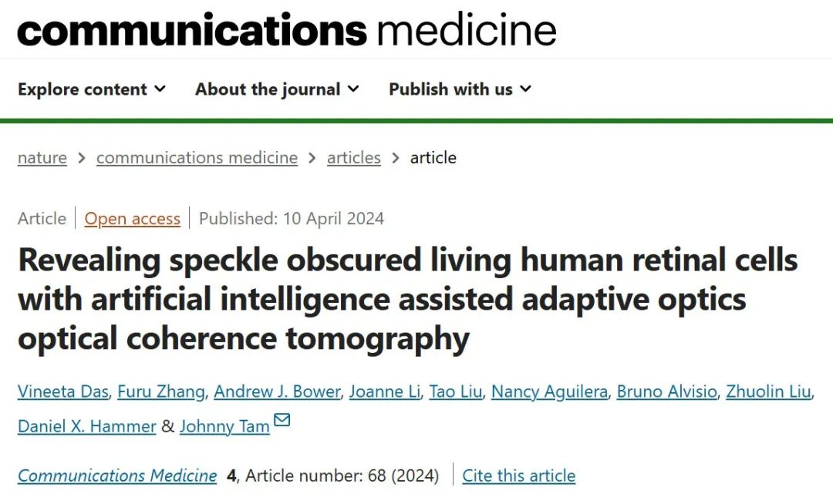This screenshot has height=504, width=833.
Task: View author Furu Zhang details
Action: click(161, 392)
